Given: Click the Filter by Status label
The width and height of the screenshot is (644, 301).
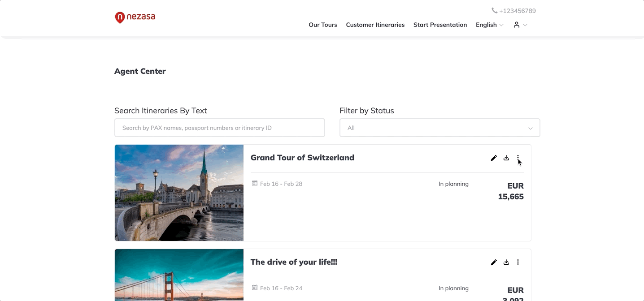Looking at the screenshot, I should click(x=367, y=111).
